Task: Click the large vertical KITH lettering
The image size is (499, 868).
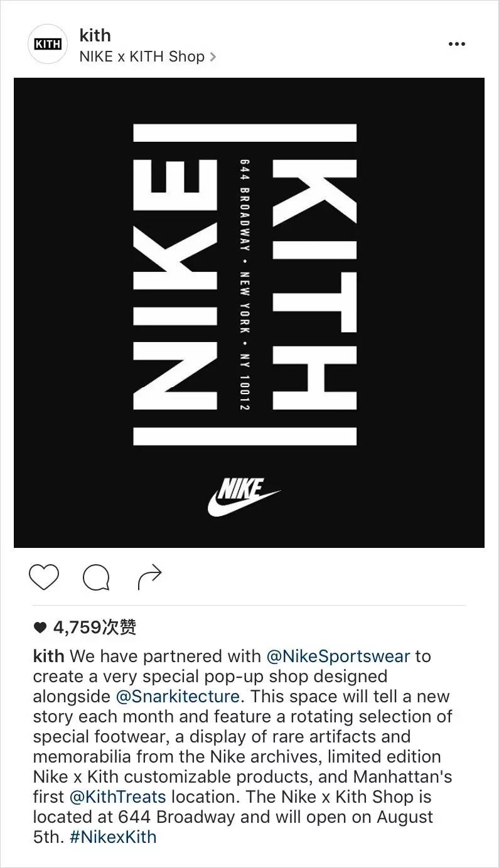Action: click(x=314, y=285)
